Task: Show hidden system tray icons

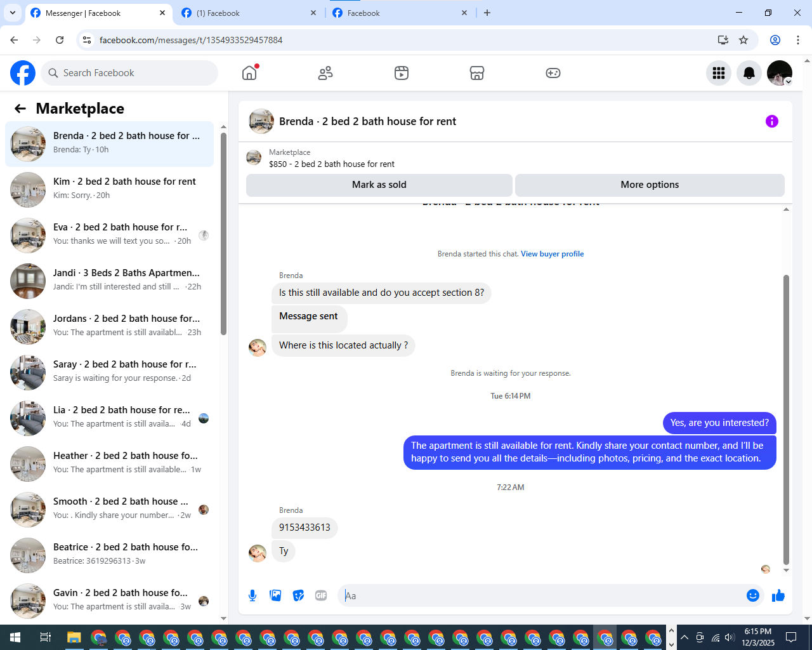Action: pos(684,637)
